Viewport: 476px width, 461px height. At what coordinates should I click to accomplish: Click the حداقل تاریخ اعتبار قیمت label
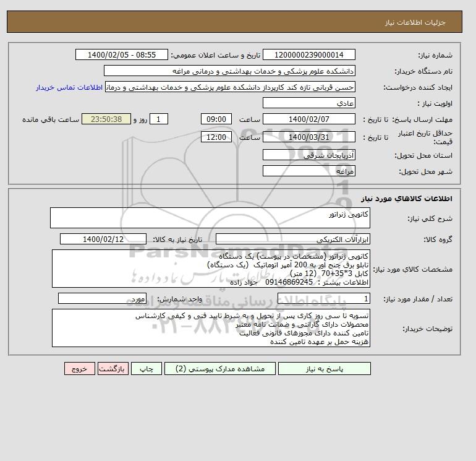click(425, 137)
